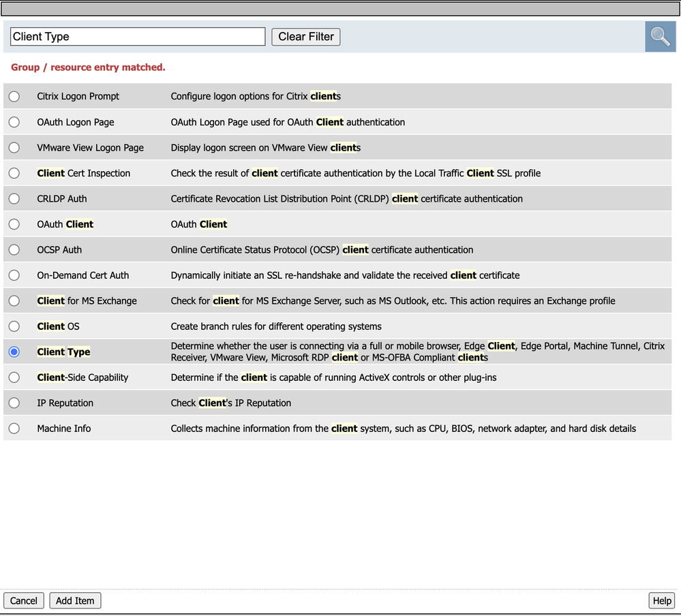Choose the VMware View Logon Page option
681x616 pixels.
pos(14,148)
